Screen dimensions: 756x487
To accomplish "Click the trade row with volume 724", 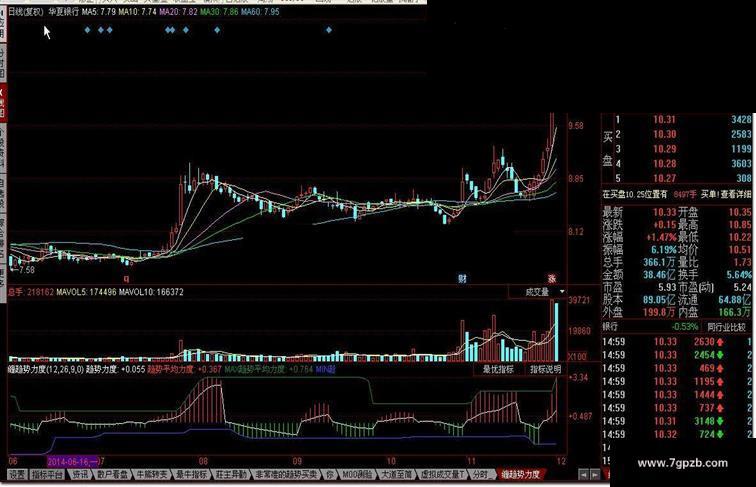I will [x=676, y=434].
